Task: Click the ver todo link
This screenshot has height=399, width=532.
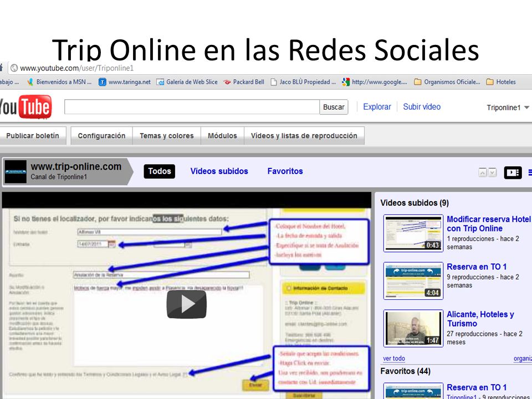Action: click(394, 359)
